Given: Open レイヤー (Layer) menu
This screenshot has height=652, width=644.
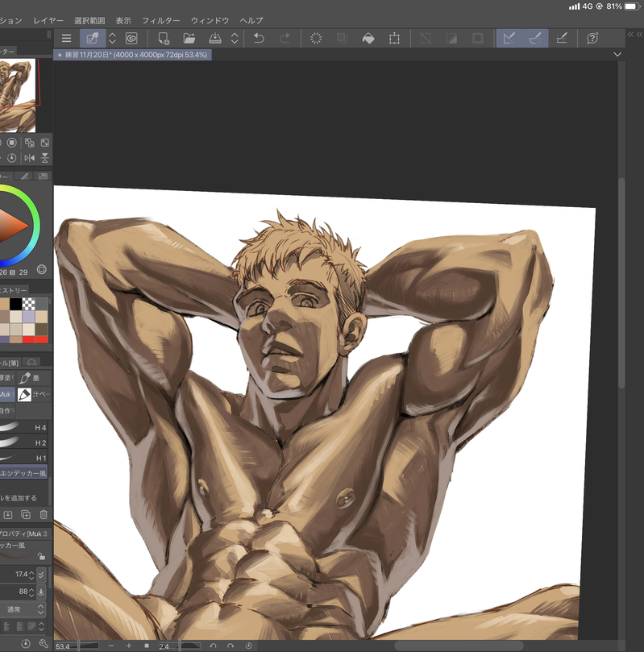Looking at the screenshot, I should (48, 20).
